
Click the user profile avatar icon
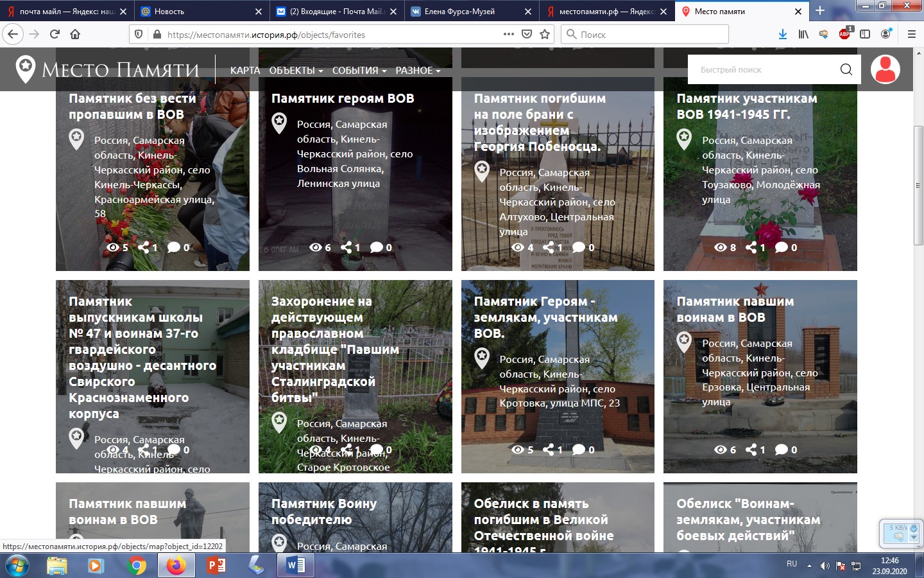[x=885, y=69]
